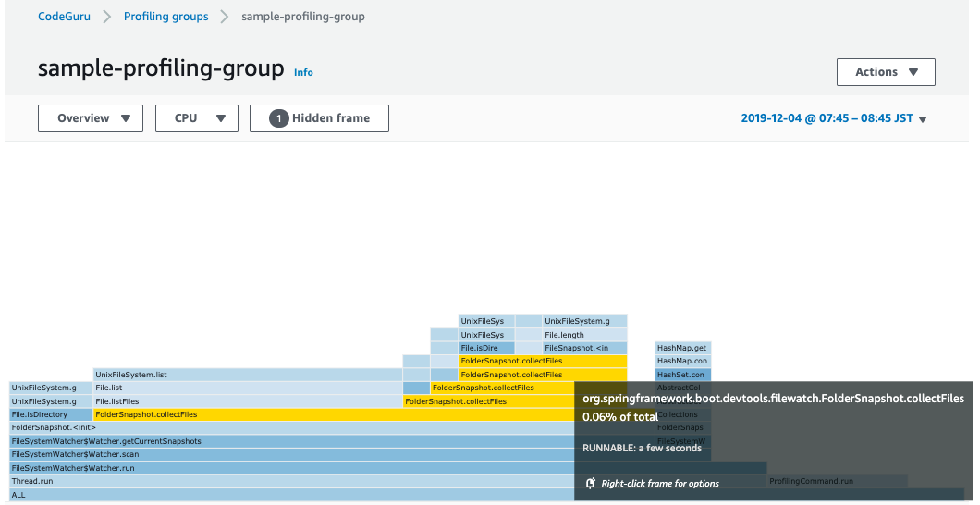This screenshot has height=505, width=980.
Task: Go to the CodeGuru breadcrumb link
Action: click(64, 17)
